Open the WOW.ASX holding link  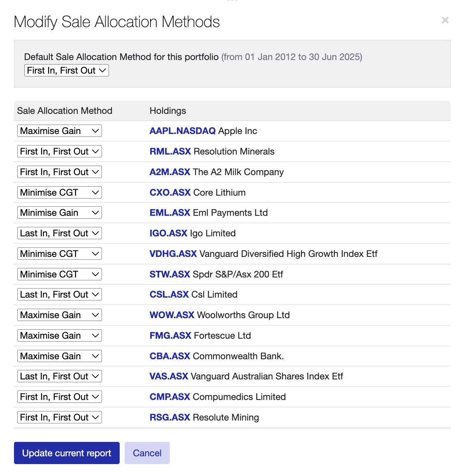coord(172,315)
